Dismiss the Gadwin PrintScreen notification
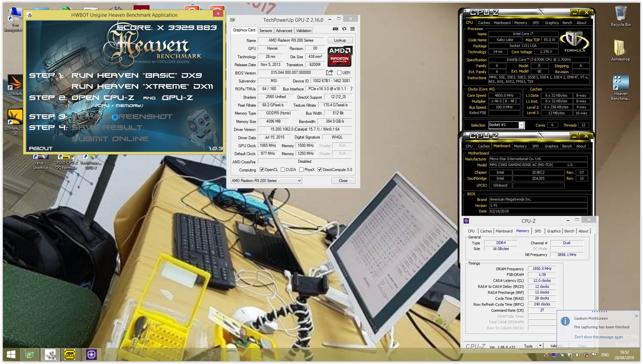The width and height of the screenshot is (643, 364). coord(636,316)
